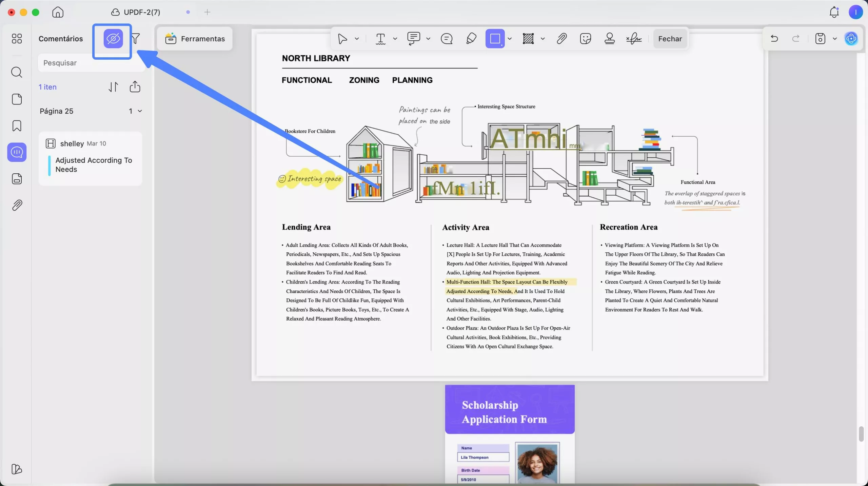Open the Ferramentas tools menu

(195, 39)
